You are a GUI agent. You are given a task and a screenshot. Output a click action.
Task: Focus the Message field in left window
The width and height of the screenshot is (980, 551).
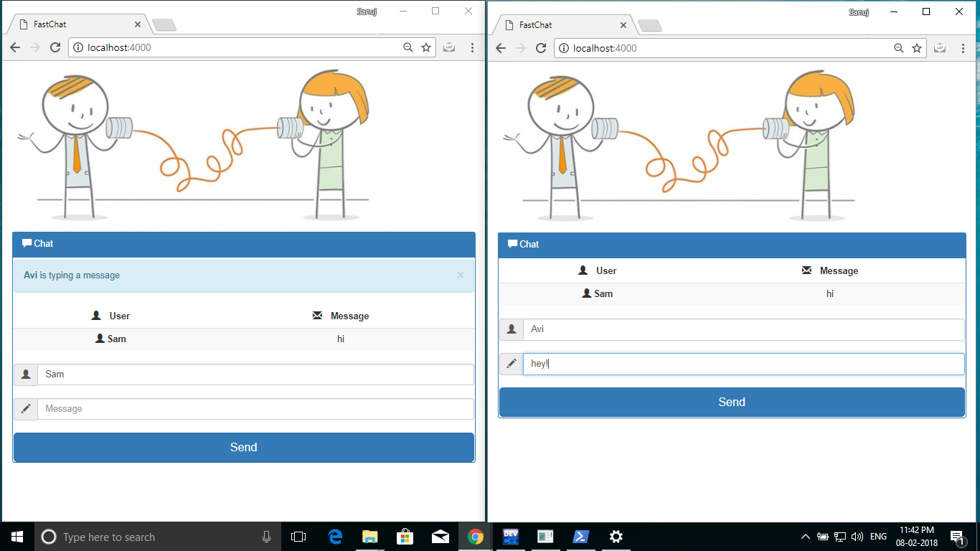pos(255,409)
